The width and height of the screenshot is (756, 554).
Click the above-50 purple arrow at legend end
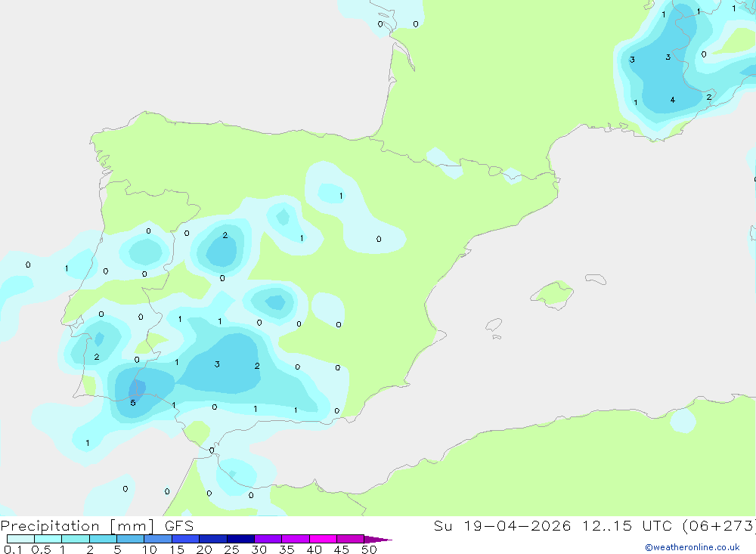pyautogui.click(x=378, y=540)
